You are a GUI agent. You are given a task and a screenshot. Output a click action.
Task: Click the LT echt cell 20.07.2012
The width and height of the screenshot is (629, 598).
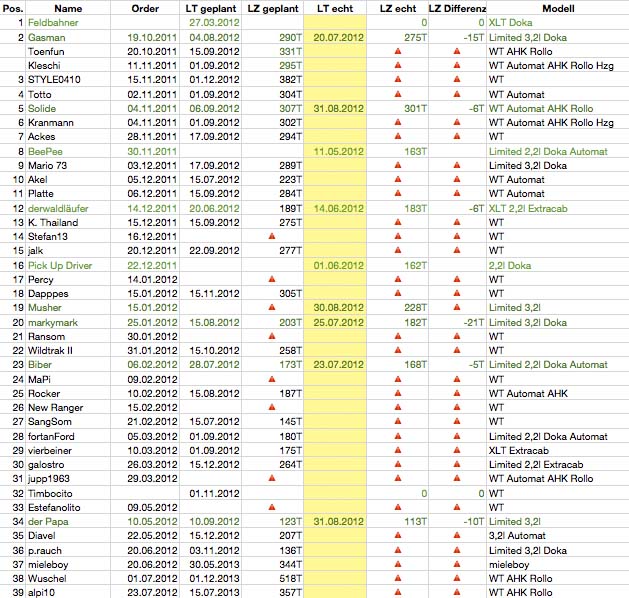[339, 37]
